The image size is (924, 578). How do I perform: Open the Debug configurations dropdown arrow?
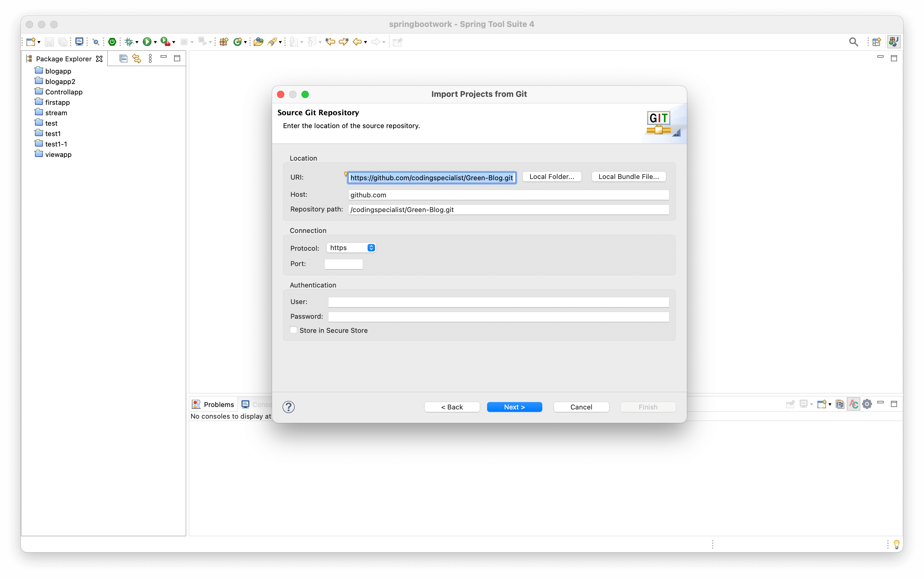[x=137, y=42]
